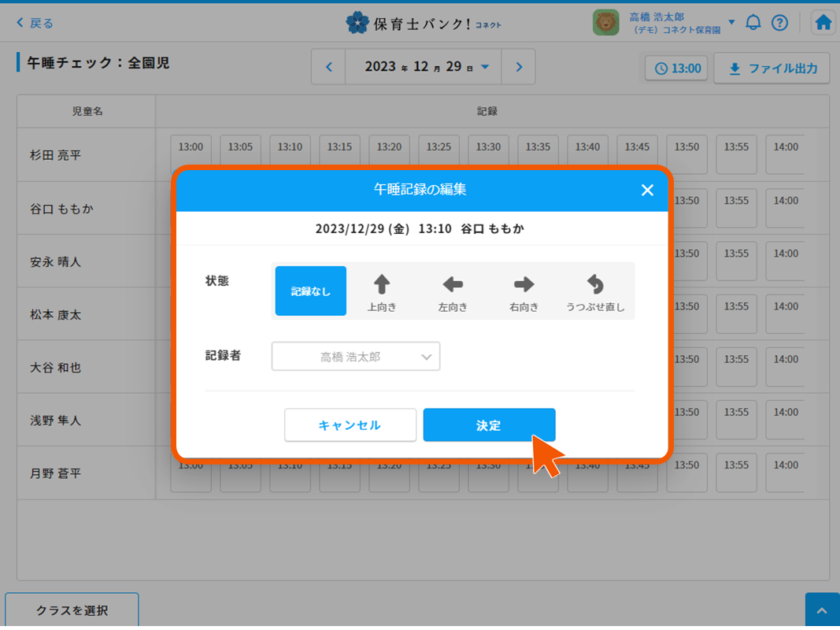Viewport: 840px width, 630px height.
Task: Go to next day arrow
Action: tap(519, 67)
